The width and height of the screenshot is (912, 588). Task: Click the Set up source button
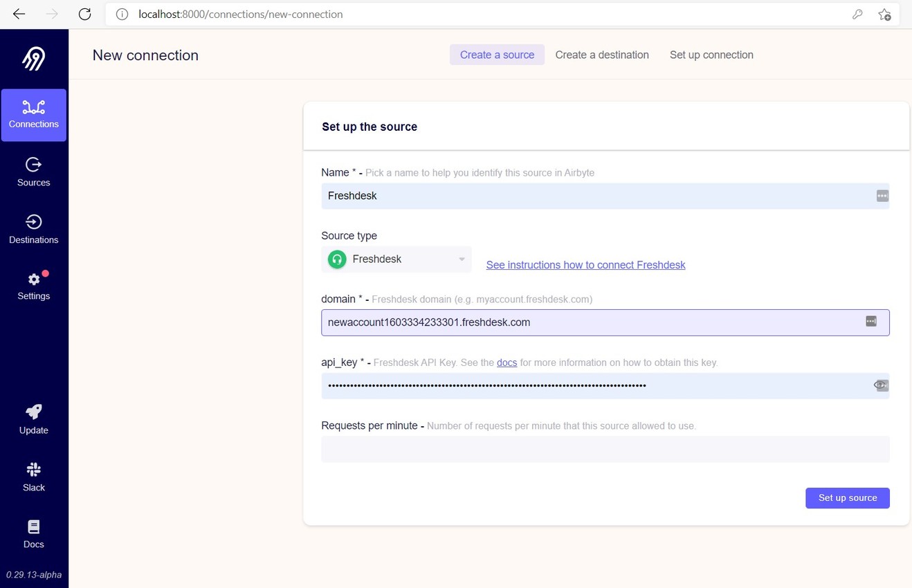pyautogui.click(x=847, y=497)
